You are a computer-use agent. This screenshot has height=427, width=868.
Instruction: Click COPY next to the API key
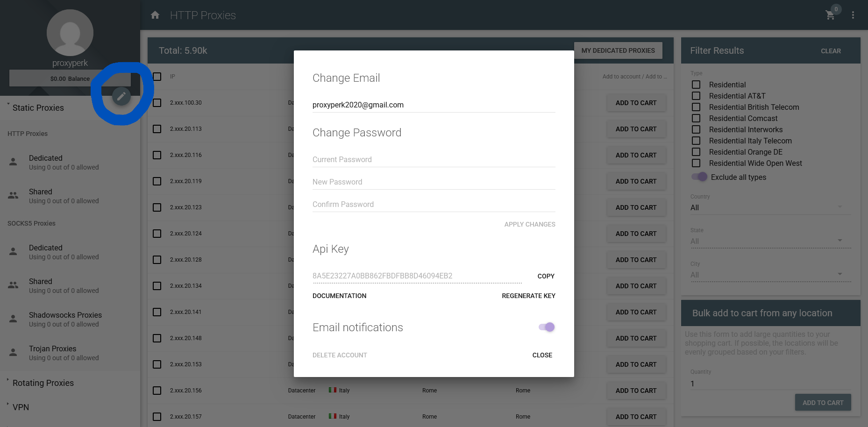click(546, 276)
